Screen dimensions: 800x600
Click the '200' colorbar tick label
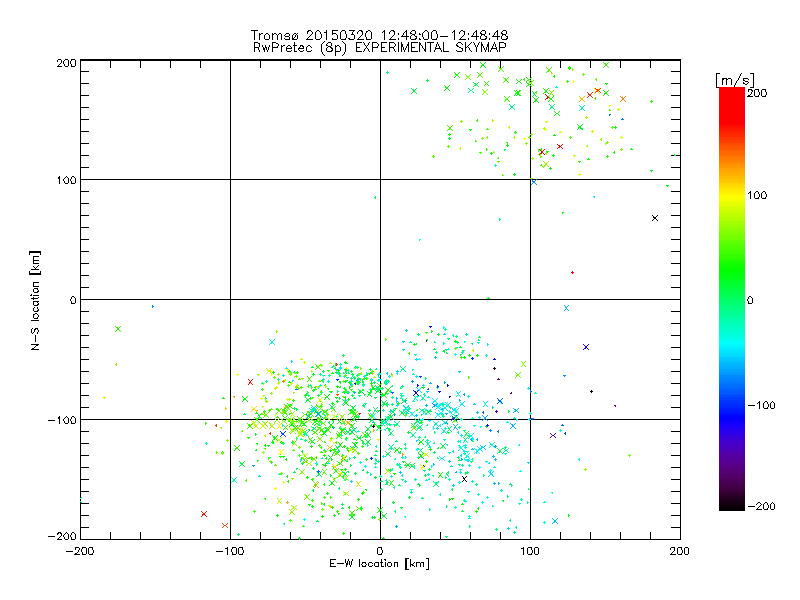[x=757, y=93]
